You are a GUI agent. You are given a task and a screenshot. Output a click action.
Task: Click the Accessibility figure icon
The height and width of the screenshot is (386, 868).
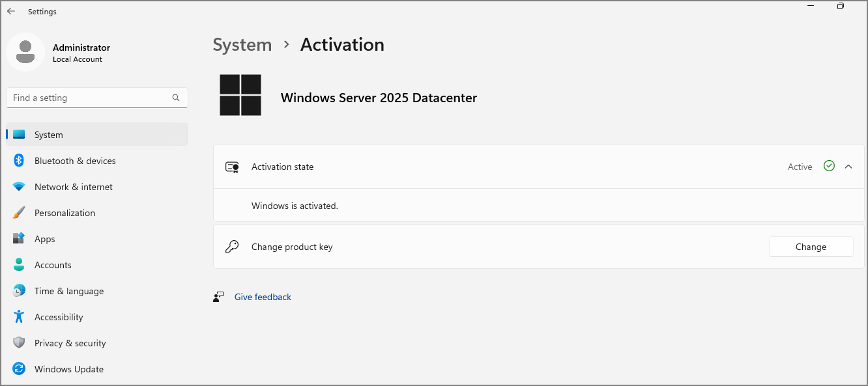(x=19, y=317)
